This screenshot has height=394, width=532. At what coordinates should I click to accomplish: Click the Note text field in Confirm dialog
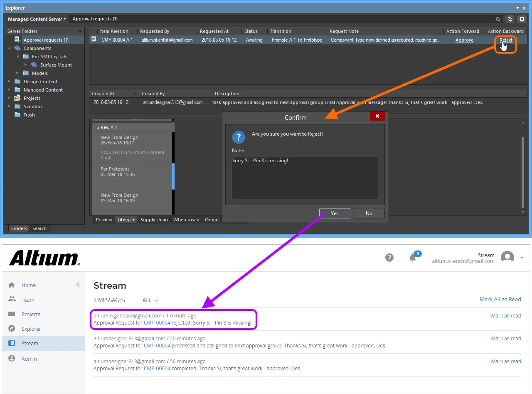(x=305, y=178)
